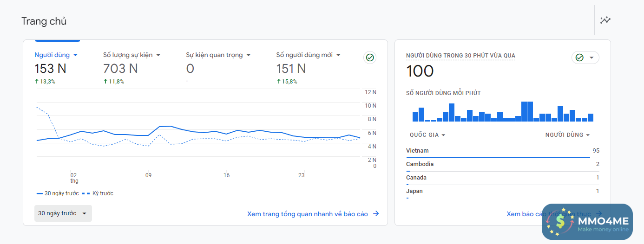The height and width of the screenshot is (244, 644).
Task: Expand the Số lượng sự kiện dropdown
Action: click(158, 55)
